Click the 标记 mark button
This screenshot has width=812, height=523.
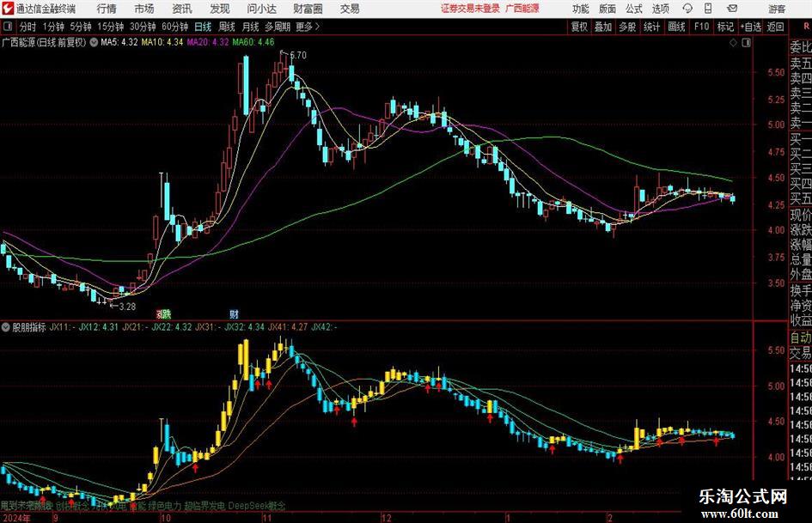(x=725, y=27)
